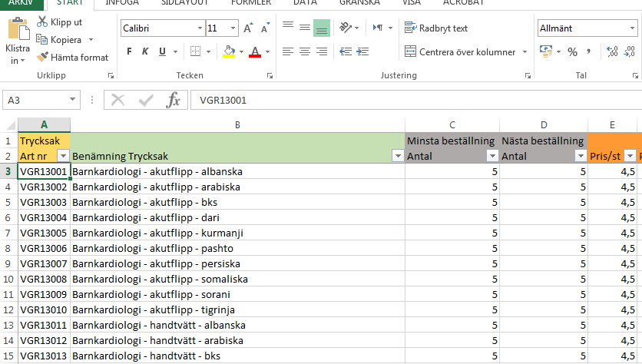Open the text orientation tool

pos(346,28)
